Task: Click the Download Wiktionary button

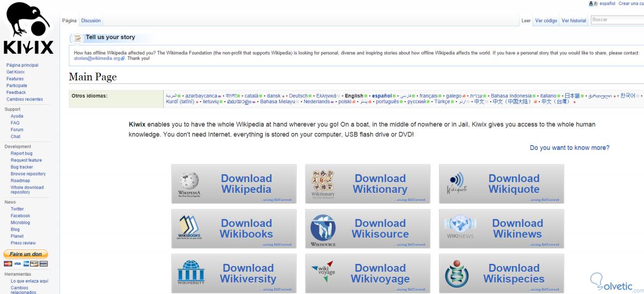Action: point(368,184)
